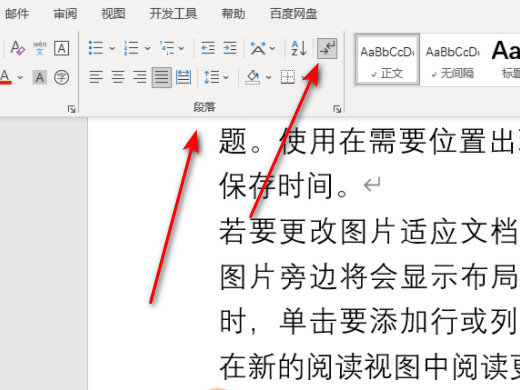Apply bulleted list
Image resolution: width=520 pixels, height=390 pixels.
click(x=96, y=48)
